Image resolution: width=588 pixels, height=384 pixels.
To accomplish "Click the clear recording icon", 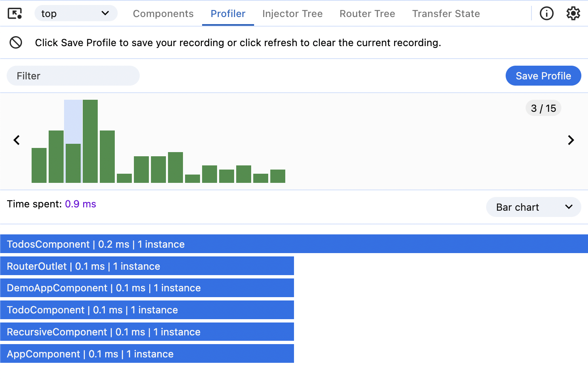I will pyautogui.click(x=15, y=42).
